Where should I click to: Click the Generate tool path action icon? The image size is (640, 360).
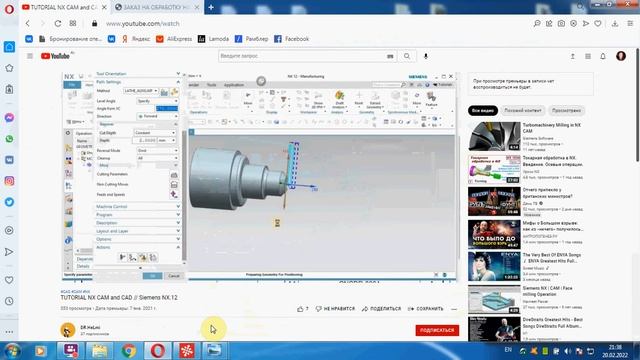point(122,257)
